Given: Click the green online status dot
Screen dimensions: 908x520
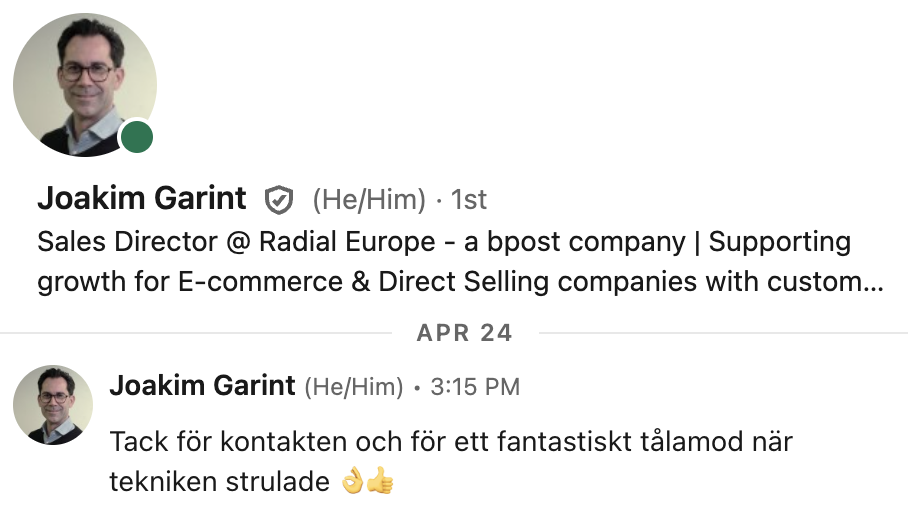Looking at the screenshot, I should (x=137, y=137).
